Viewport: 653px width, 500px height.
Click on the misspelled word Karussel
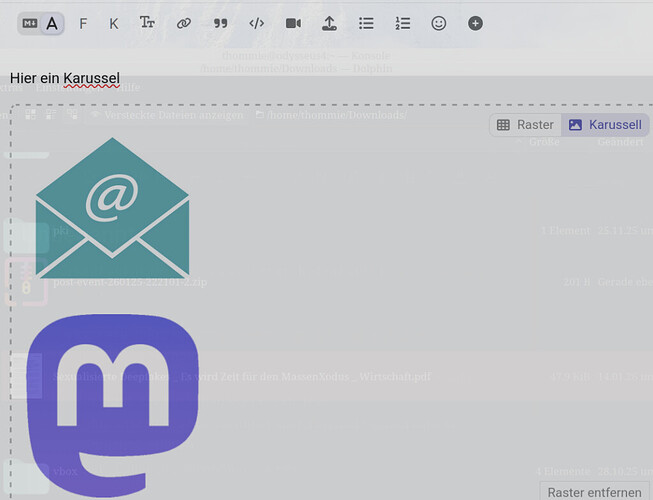pos(91,78)
